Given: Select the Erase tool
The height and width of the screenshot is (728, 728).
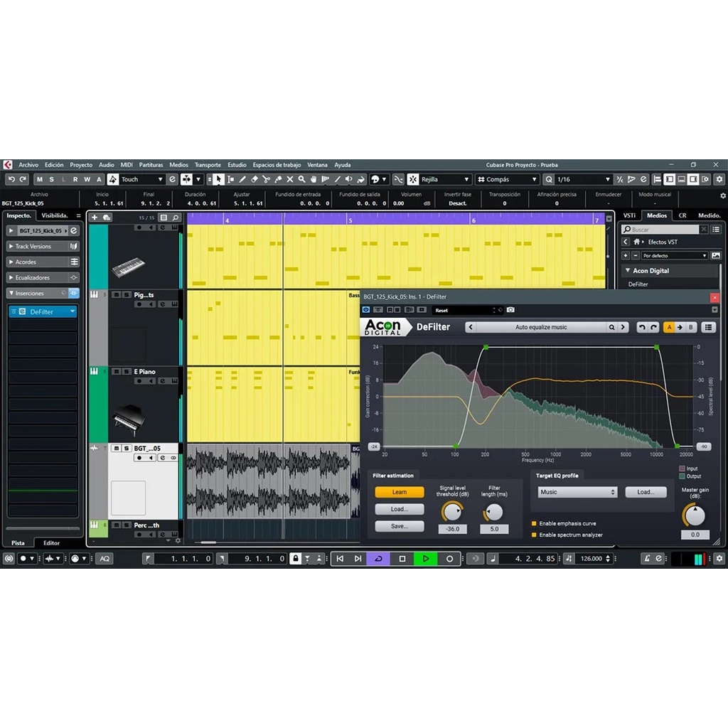Looking at the screenshot, I should (x=254, y=179).
